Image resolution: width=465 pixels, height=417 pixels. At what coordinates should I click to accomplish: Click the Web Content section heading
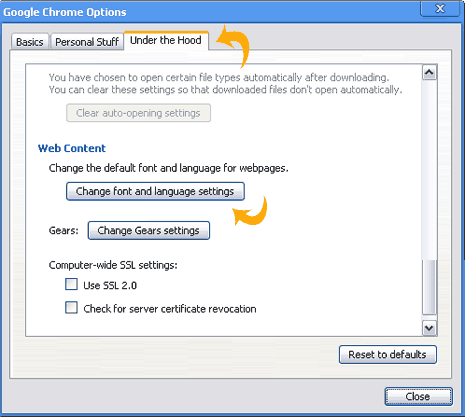(72, 148)
